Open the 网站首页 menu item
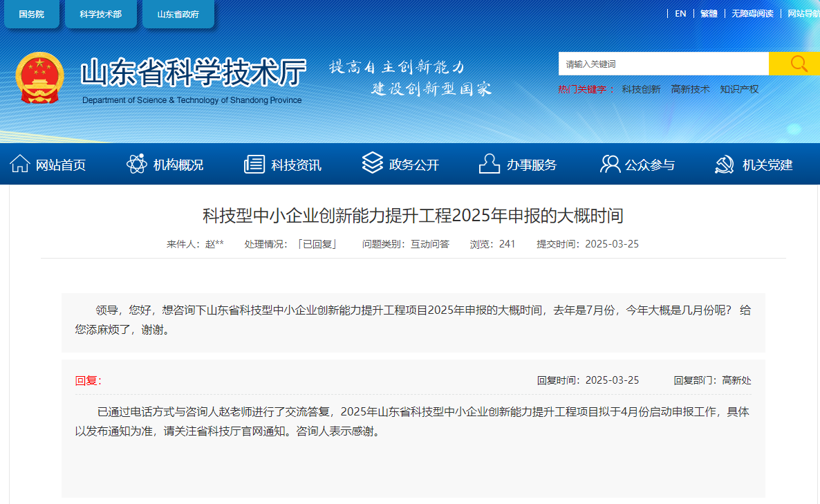The width and height of the screenshot is (820, 504). click(61, 165)
